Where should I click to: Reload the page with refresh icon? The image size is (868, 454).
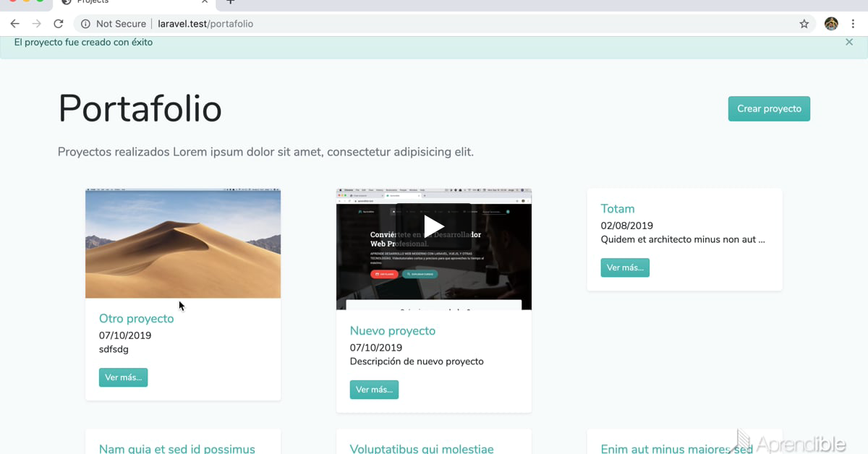[x=59, y=24]
